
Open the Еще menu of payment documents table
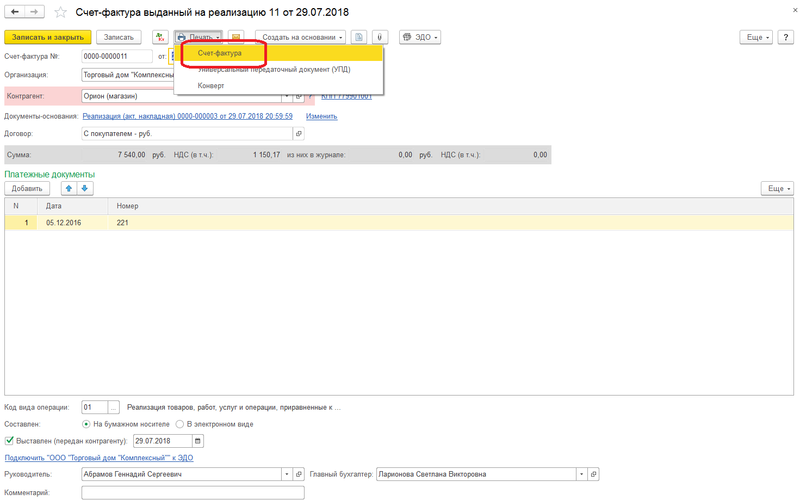point(777,188)
